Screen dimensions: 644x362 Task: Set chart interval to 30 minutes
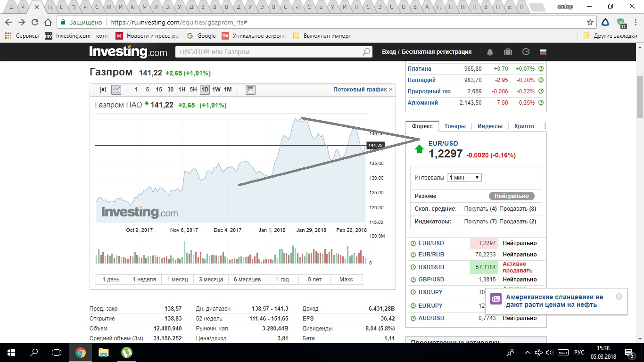point(170,90)
